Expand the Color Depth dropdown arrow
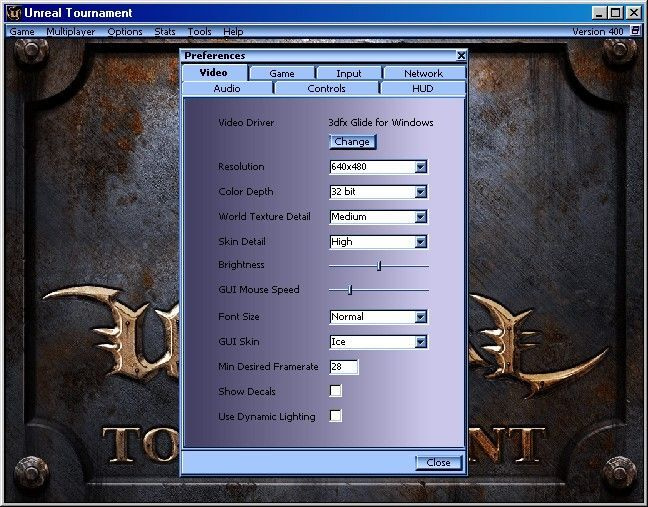648x507 pixels. pyautogui.click(x=421, y=192)
